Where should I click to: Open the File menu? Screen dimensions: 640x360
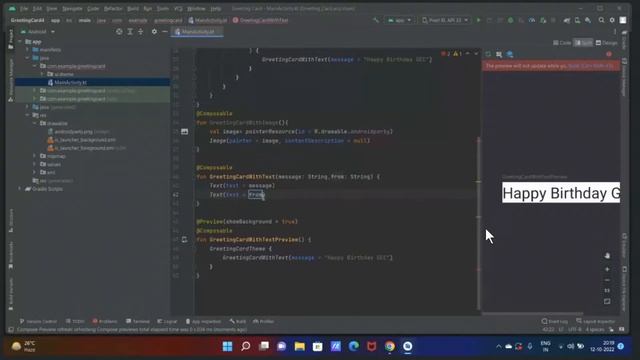tap(24, 9)
